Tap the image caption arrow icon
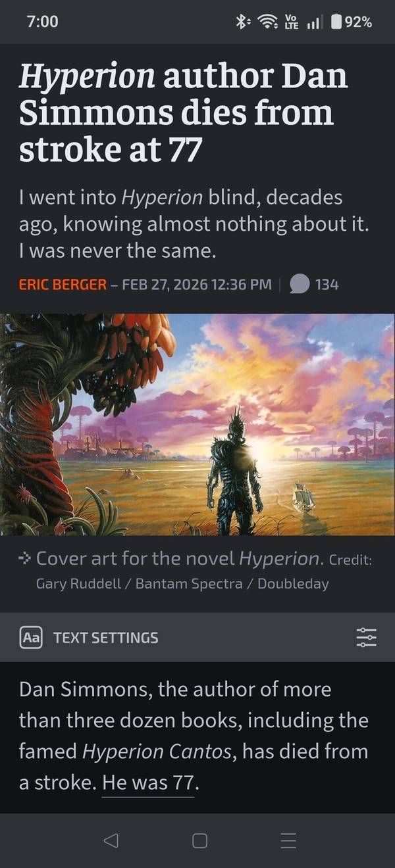The image size is (395, 868). pyautogui.click(x=25, y=559)
